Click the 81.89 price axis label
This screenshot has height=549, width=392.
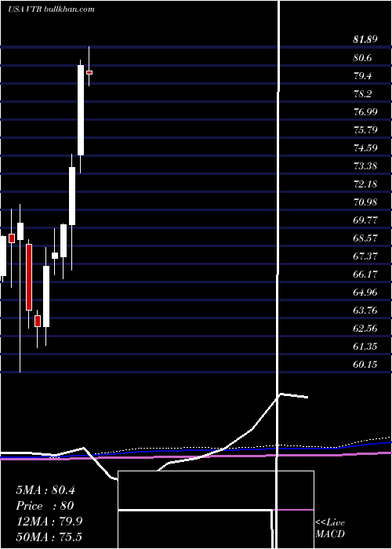pos(365,39)
